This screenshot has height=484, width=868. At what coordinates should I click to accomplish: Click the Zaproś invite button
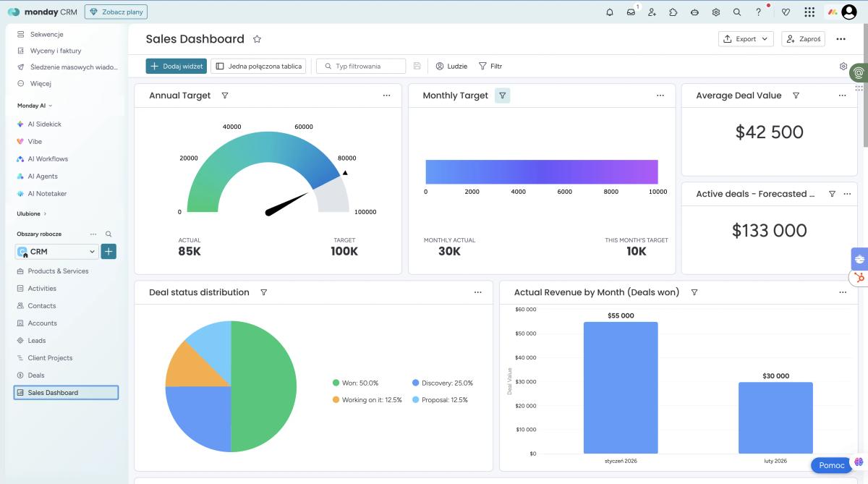click(803, 39)
